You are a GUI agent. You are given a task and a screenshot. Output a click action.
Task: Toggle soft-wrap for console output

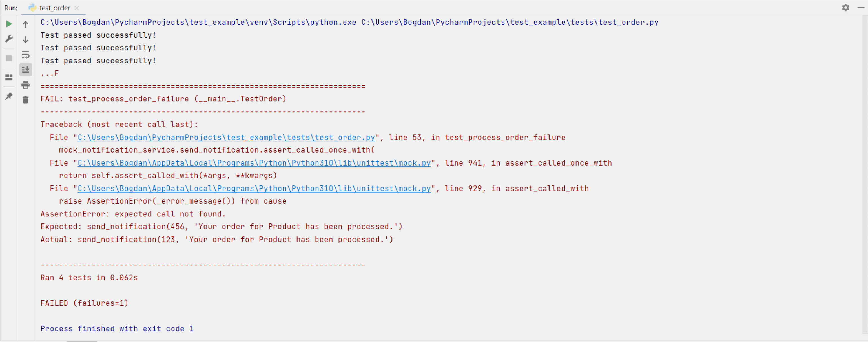tap(26, 55)
